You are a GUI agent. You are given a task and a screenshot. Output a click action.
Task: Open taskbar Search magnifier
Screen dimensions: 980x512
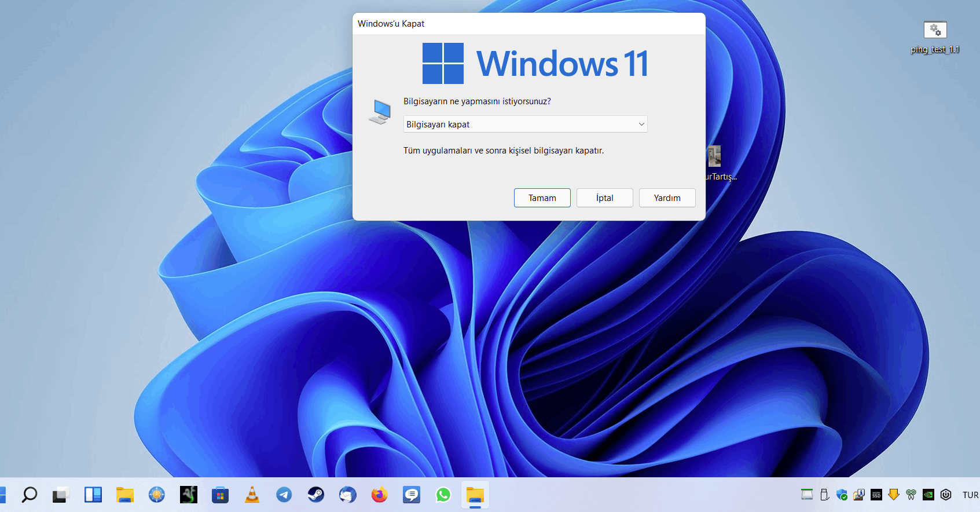click(x=30, y=495)
